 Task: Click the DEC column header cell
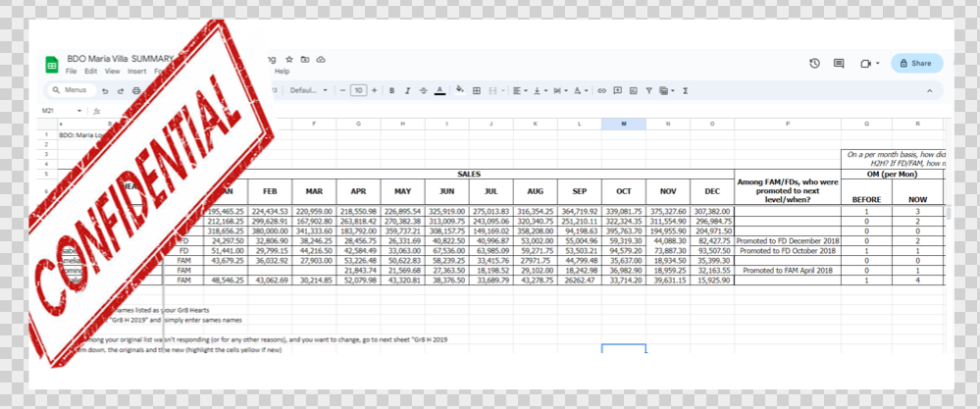point(712,191)
